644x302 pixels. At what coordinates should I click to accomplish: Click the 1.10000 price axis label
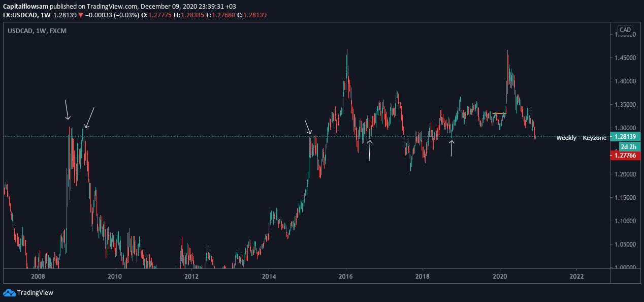(626, 221)
